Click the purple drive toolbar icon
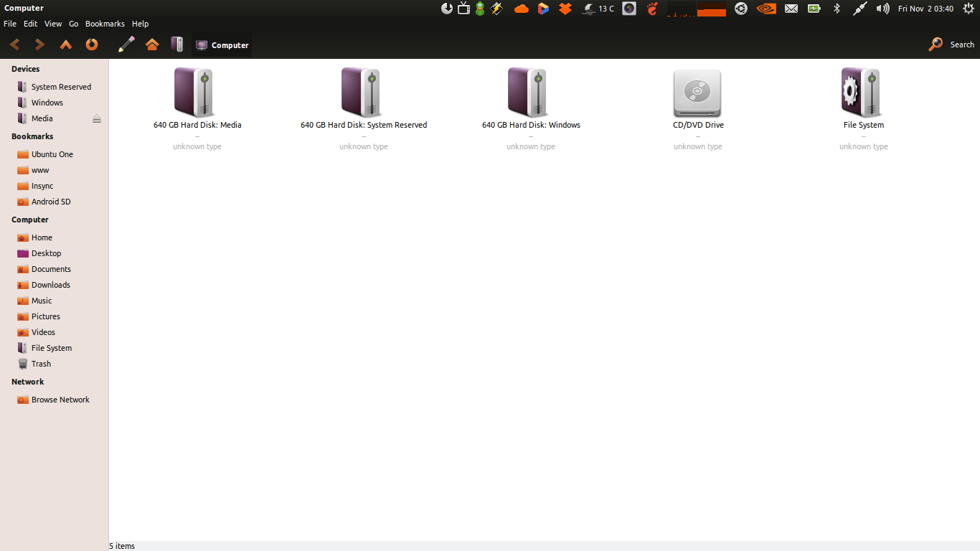 (177, 44)
